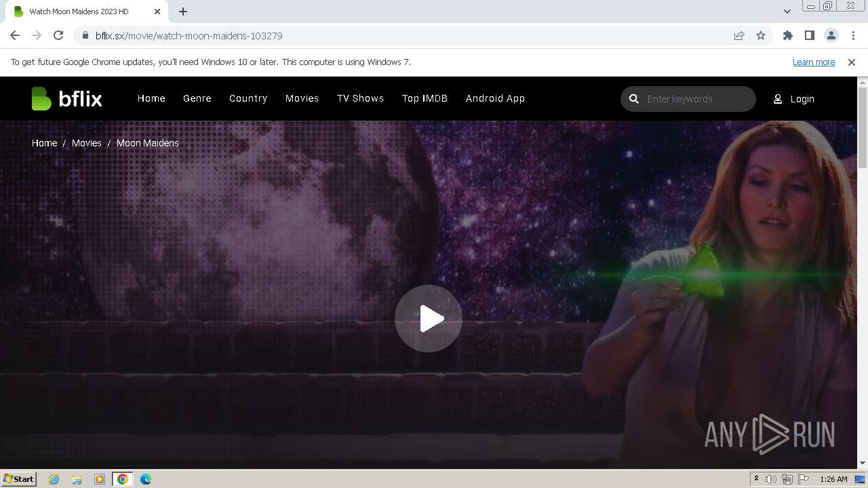Viewport: 868px width, 488px height.
Task: Open the Android App page
Action: click(495, 98)
